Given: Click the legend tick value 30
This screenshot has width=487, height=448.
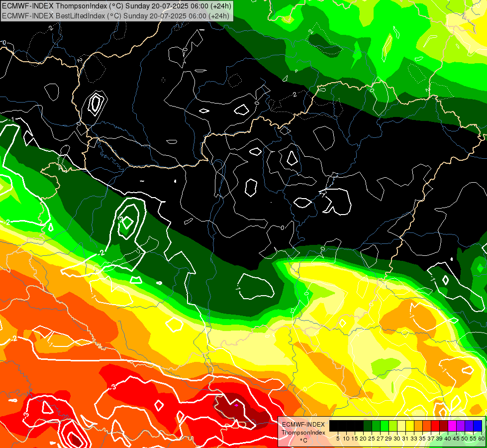Looking at the screenshot, I should click(x=397, y=439).
